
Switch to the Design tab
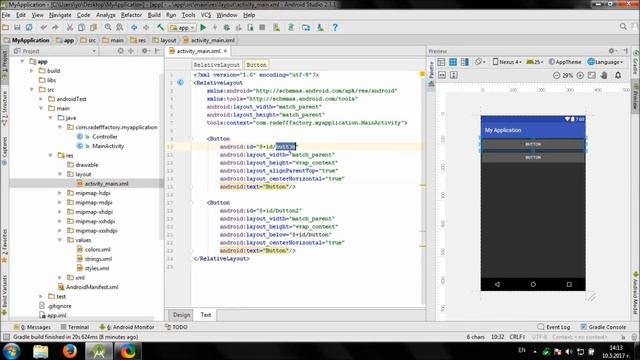coord(181,315)
